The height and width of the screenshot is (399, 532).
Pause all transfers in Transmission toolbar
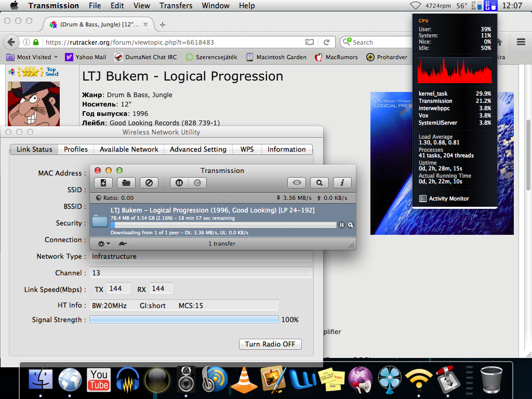(179, 183)
